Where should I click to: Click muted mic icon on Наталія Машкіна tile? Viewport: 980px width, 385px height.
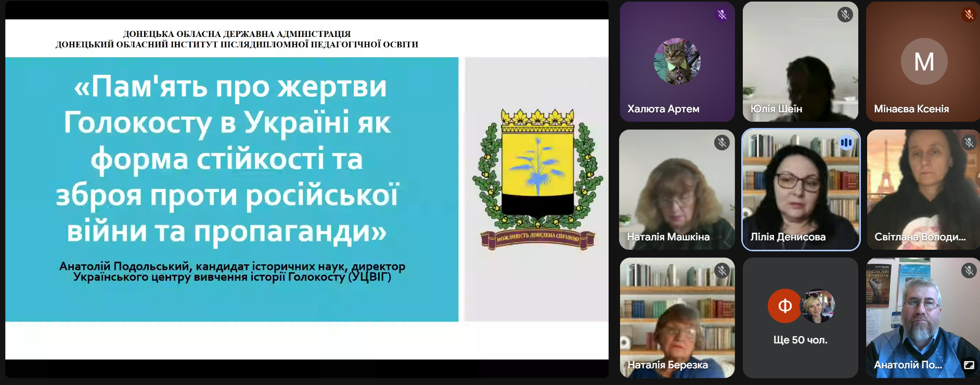[722, 143]
